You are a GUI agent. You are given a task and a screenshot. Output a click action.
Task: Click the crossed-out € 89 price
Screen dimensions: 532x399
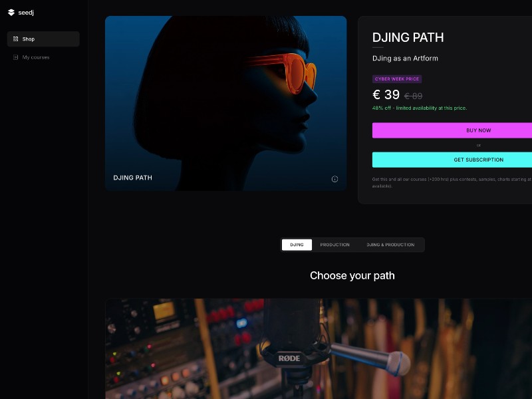[x=414, y=95]
